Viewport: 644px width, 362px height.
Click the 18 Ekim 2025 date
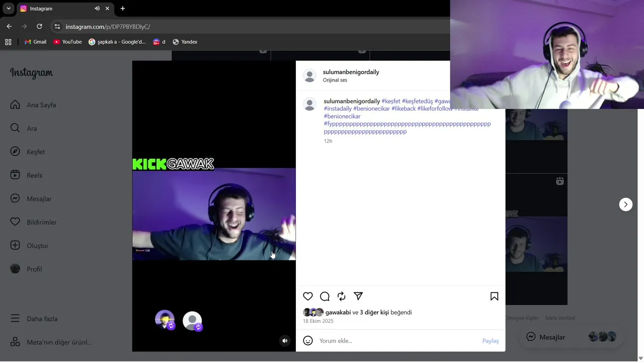point(318,321)
